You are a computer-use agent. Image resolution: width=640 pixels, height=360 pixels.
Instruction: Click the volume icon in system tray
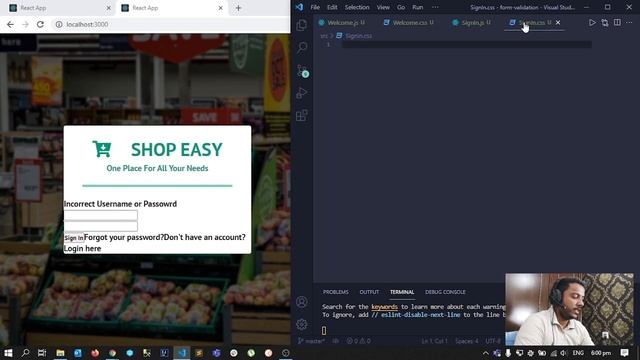(x=564, y=353)
